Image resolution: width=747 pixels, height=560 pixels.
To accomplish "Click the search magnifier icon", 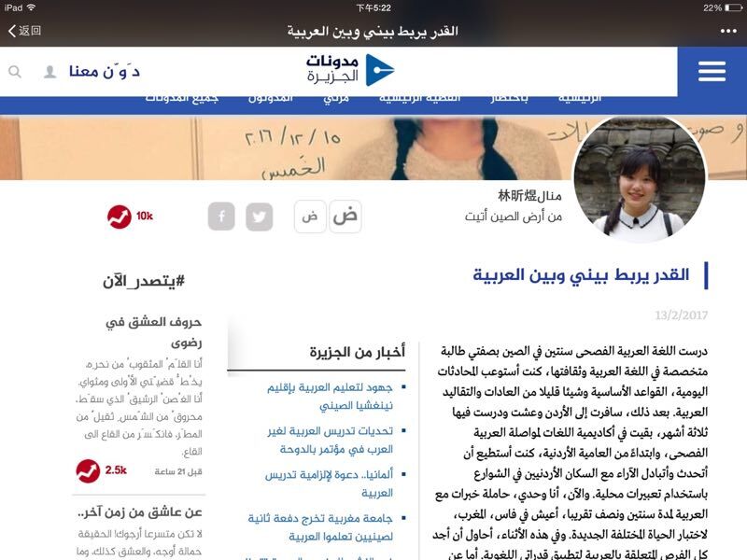I will pos(15,72).
